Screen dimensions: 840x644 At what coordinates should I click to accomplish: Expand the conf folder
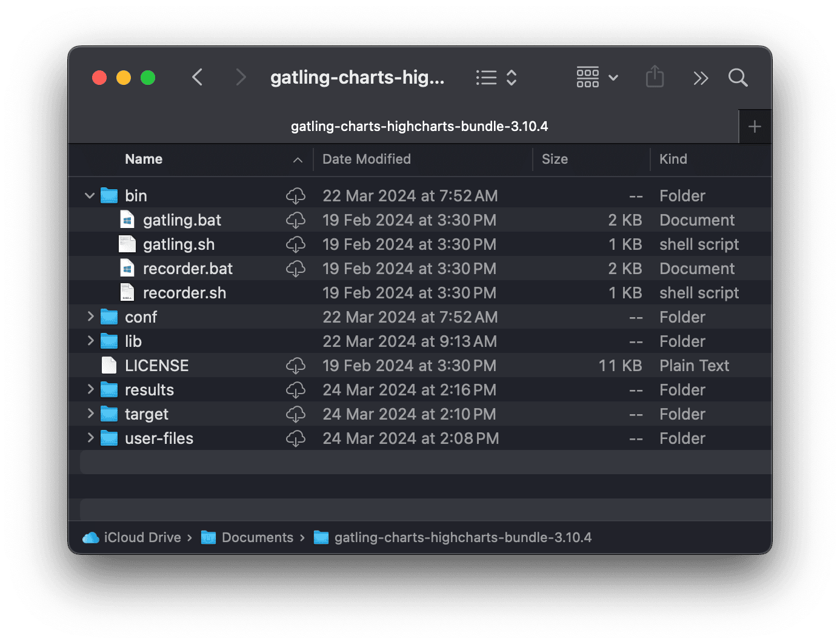coord(90,317)
